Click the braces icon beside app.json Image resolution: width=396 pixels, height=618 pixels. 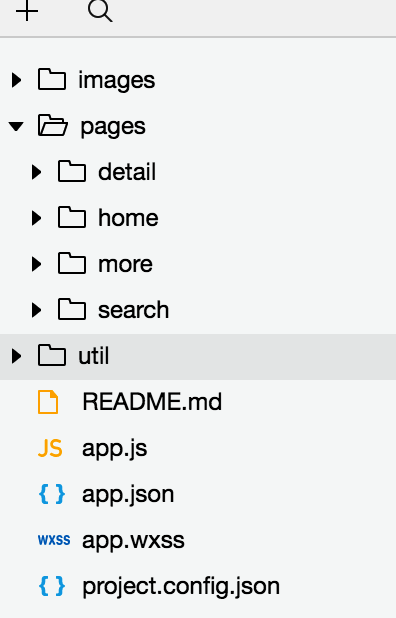tap(52, 494)
